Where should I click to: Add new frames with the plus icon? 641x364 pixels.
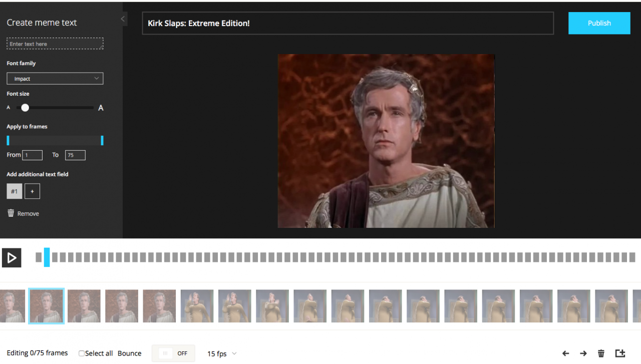pyautogui.click(x=620, y=353)
